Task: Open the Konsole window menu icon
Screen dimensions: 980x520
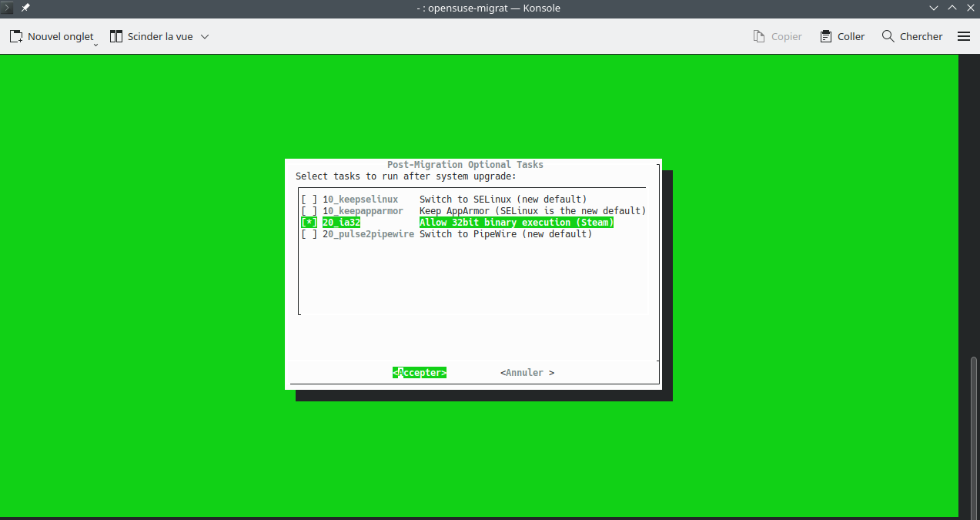Action: 8,8
